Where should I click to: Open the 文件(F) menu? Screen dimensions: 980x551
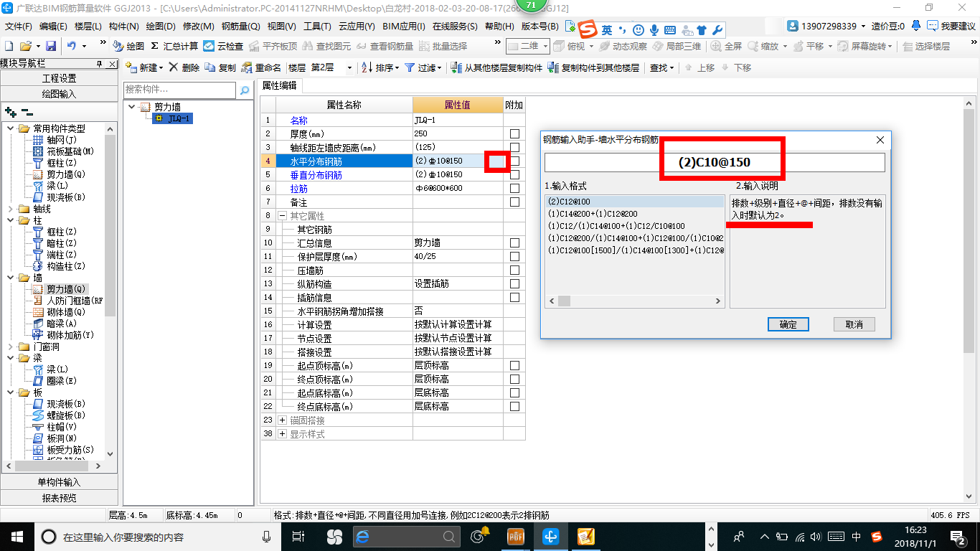pyautogui.click(x=19, y=26)
